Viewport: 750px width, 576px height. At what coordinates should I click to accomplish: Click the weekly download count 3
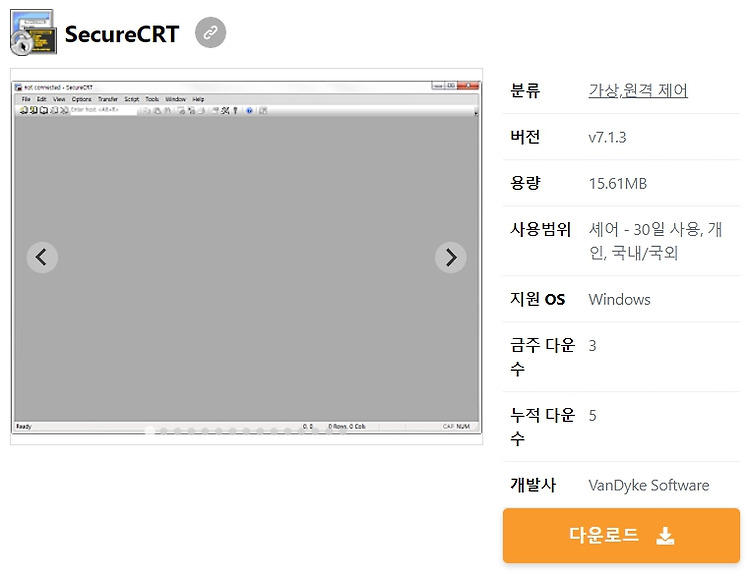pos(592,345)
